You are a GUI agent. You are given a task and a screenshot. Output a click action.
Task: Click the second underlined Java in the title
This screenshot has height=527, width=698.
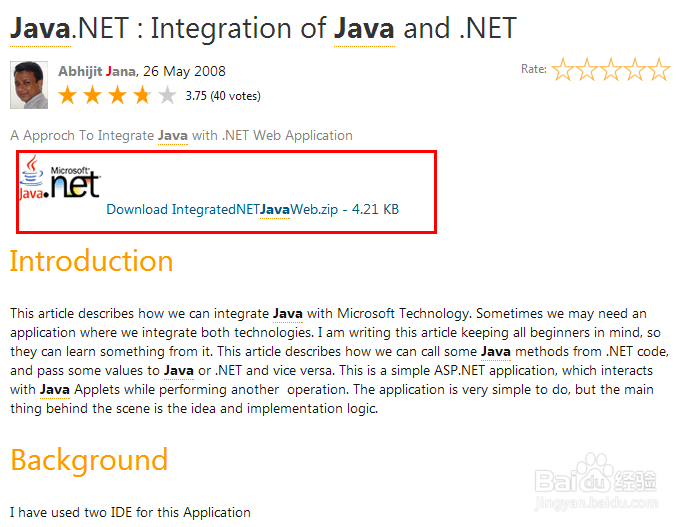(364, 28)
